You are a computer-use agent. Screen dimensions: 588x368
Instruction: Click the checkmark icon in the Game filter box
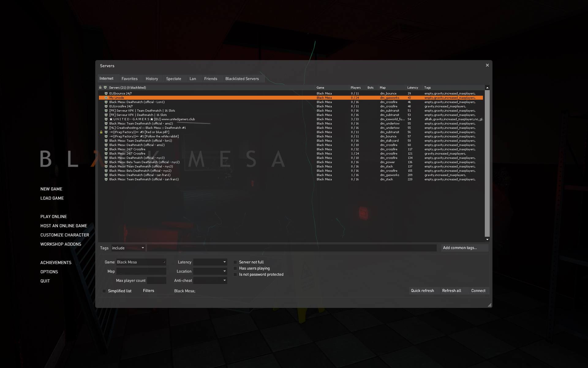click(x=165, y=262)
